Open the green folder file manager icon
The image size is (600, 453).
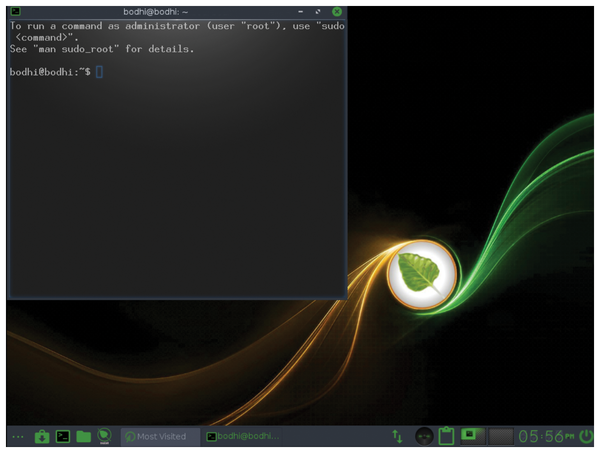(83, 437)
